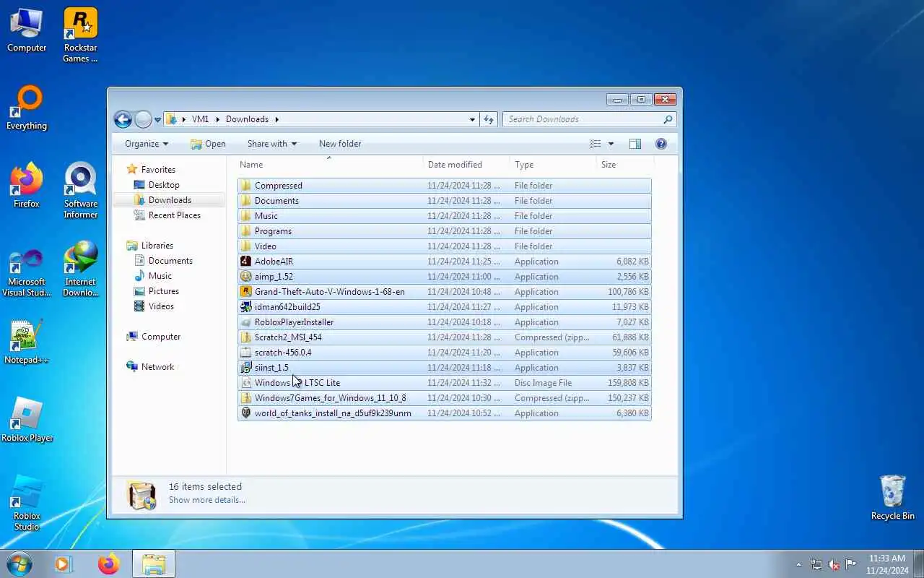Click the network tray icon

(816, 564)
